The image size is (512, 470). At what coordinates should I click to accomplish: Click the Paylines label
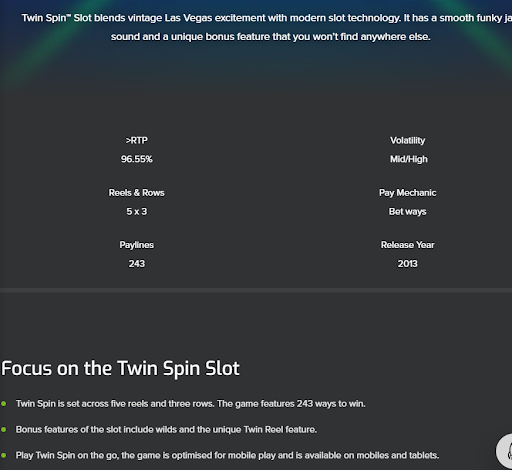coord(137,245)
